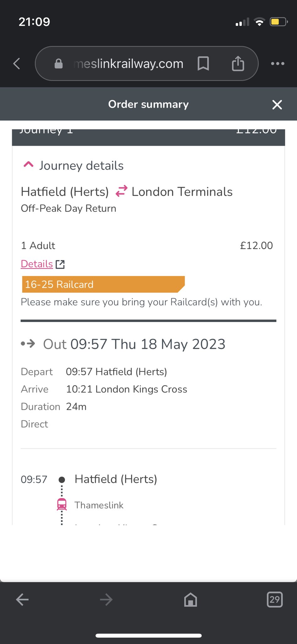Tap the thameslinkrailway.com URL field
The image size is (297, 644).
pos(128,64)
